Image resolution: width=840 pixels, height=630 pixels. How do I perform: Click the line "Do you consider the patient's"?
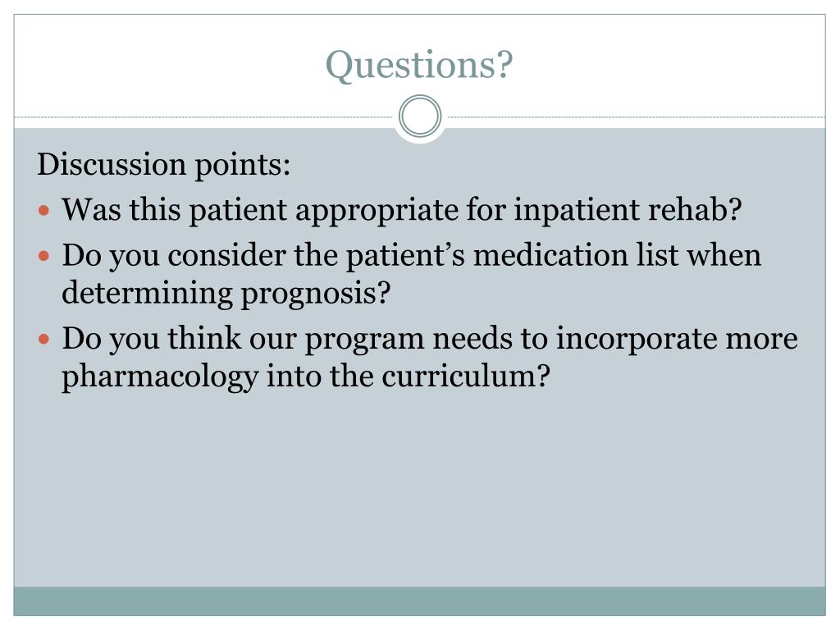point(412,256)
